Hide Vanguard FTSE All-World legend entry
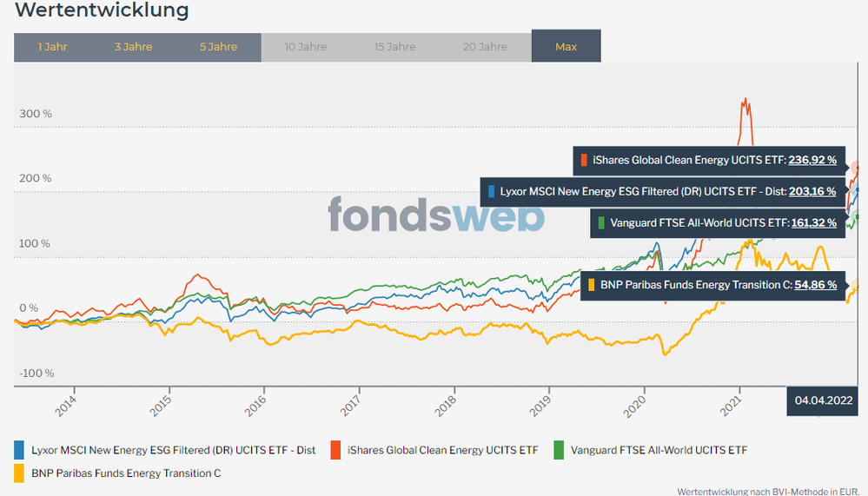Screen dimensions: 868x496 click(659, 450)
